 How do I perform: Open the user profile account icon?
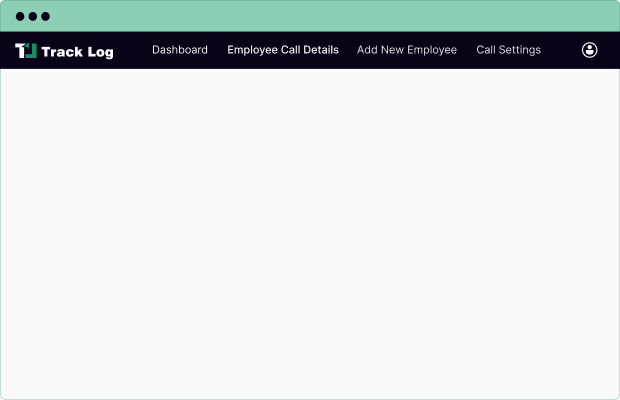coord(590,50)
